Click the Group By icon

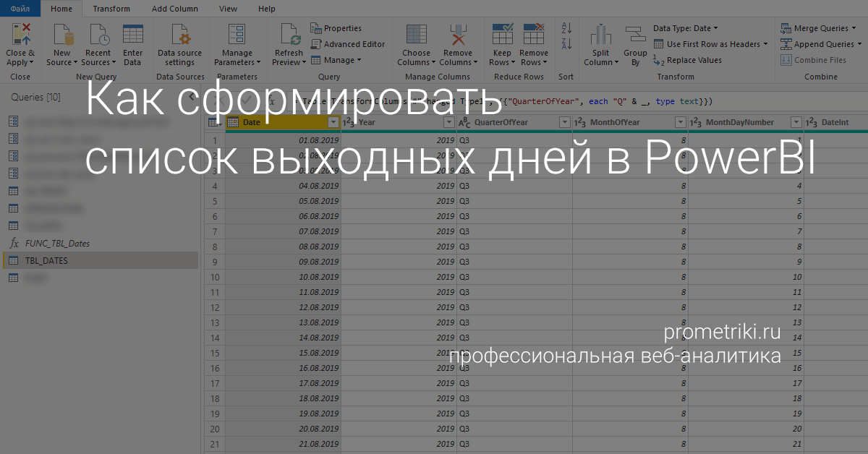point(635,34)
